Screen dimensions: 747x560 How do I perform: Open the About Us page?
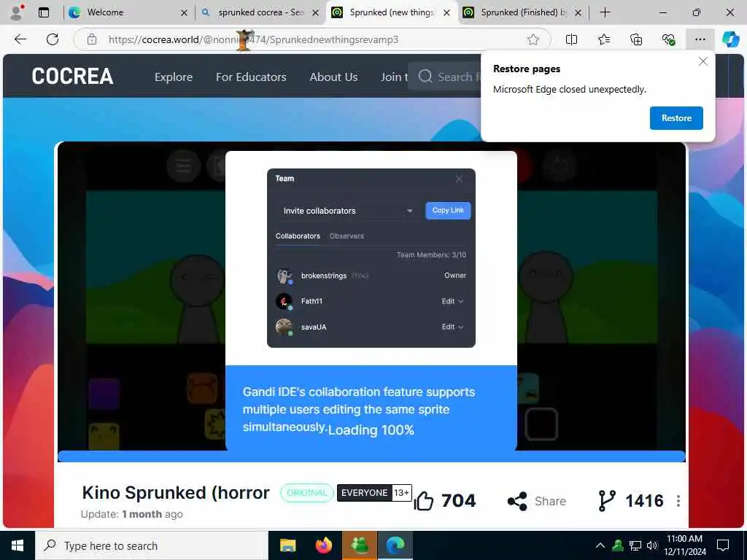[x=333, y=77]
